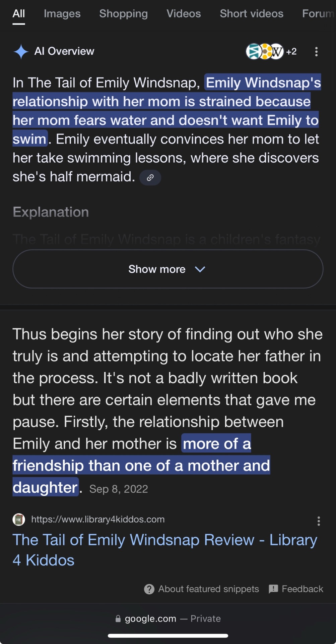The height and width of the screenshot is (644, 336).
Task: Click the Feedback flag icon
Action: click(273, 589)
